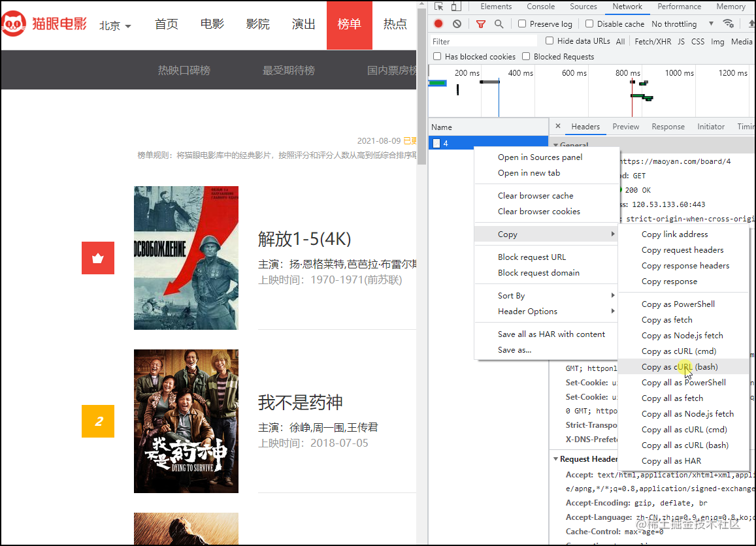The height and width of the screenshot is (546, 756).
Task: Filter requests by JS type
Action: [681, 41]
